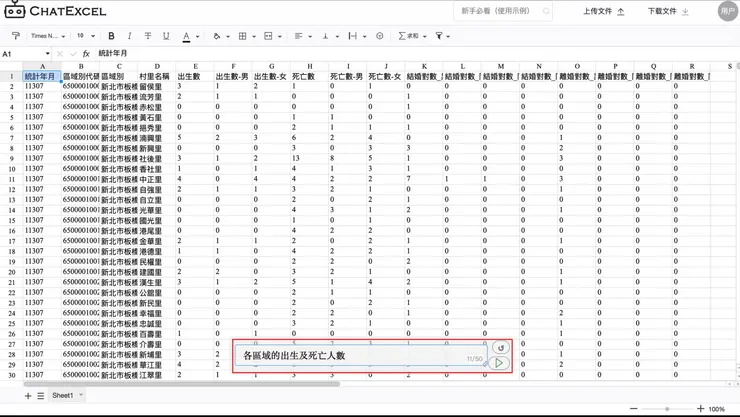Click header cell 出生數-男

(233, 76)
